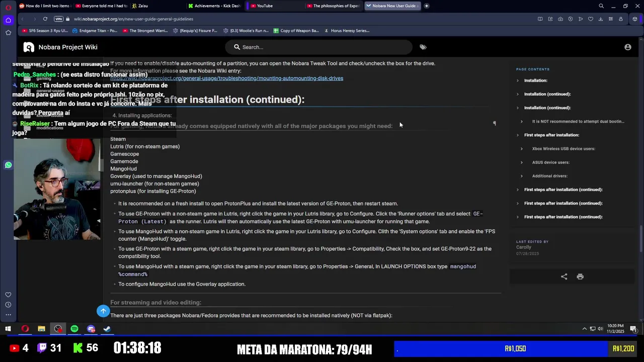Open Windows Start menu
This screenshot has width=644, height=362.
tap(8, 329)
